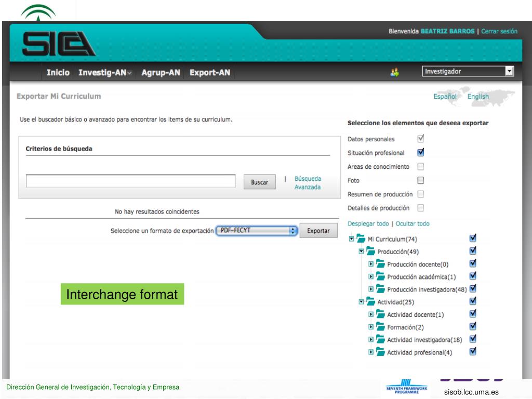The image size is (532, 399).
Task: Focus the search criteria text field
Action: tap(130, 181)
